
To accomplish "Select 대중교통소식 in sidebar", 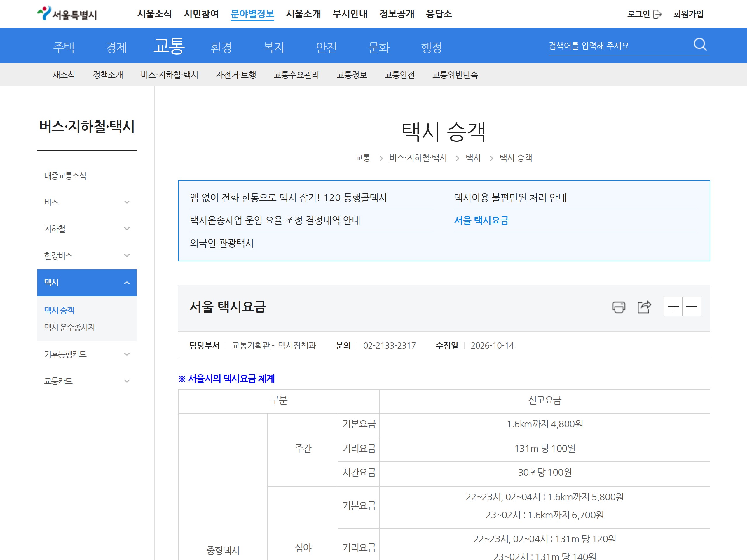I will [x=65, y=176].
